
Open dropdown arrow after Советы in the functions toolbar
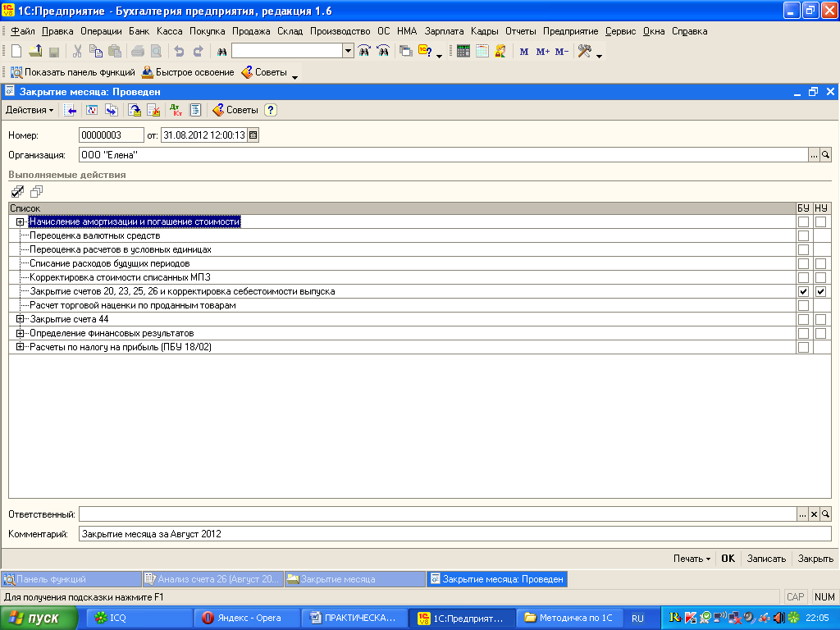tap(294, 77)
